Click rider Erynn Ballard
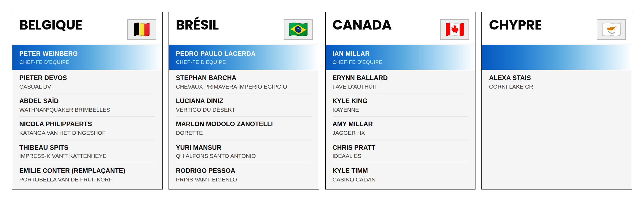Screen dimensions: 644x204 click(x=400, y=82)
